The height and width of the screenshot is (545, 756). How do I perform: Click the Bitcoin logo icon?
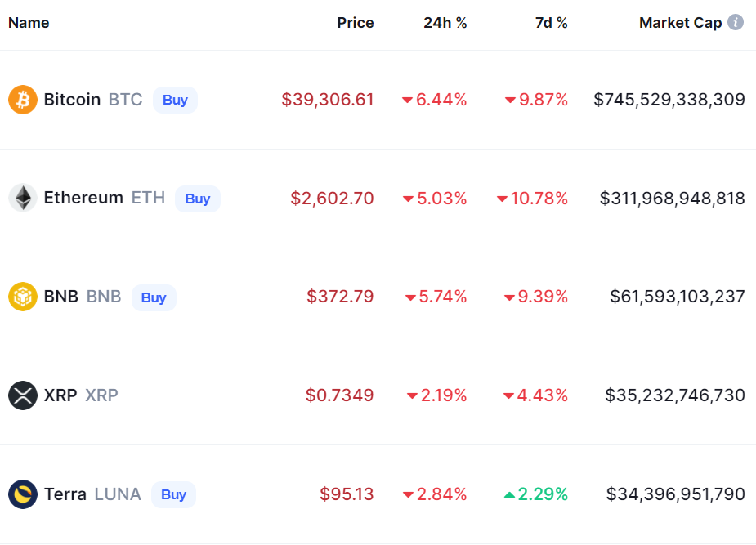pos(23,100)
